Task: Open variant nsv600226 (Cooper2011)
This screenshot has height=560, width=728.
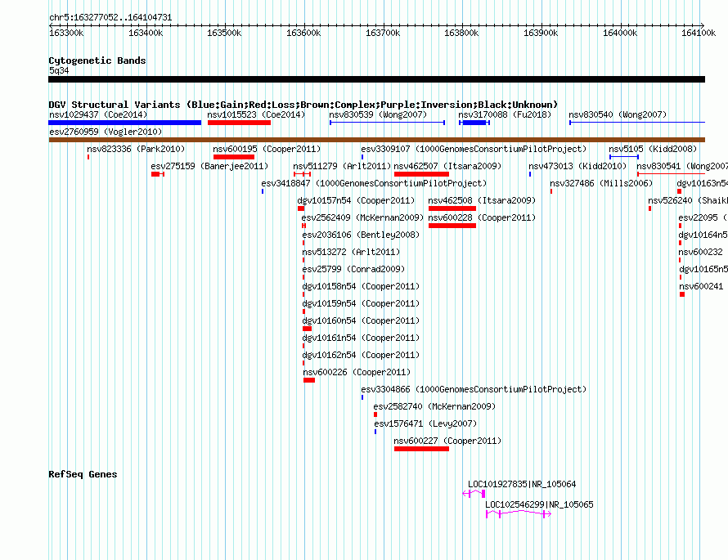Action: point(357,372)
